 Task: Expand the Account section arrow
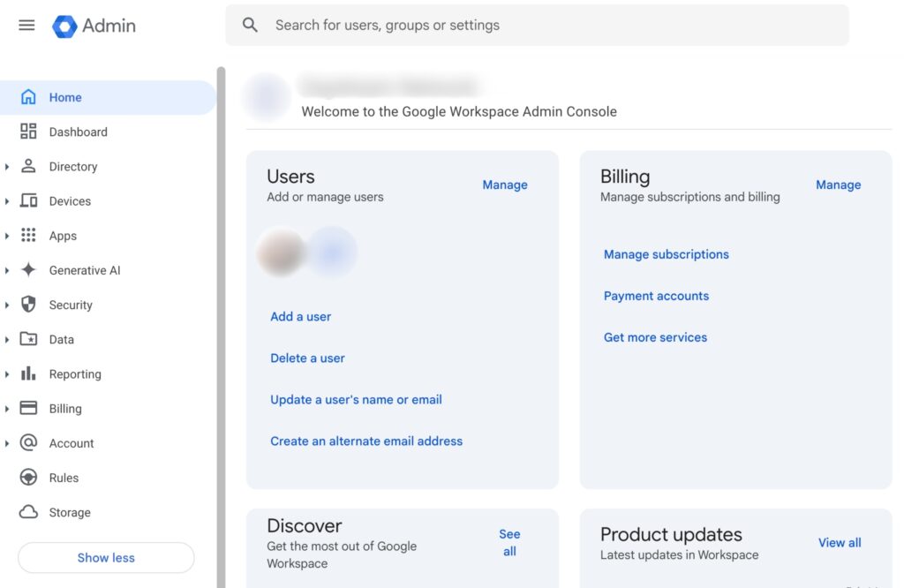(x=7, y=443)
